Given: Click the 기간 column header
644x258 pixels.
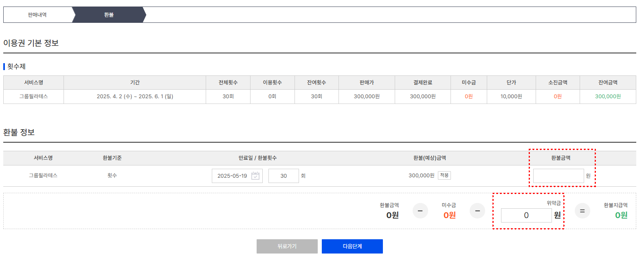Looking at the screenshot, I should (135, 82).
